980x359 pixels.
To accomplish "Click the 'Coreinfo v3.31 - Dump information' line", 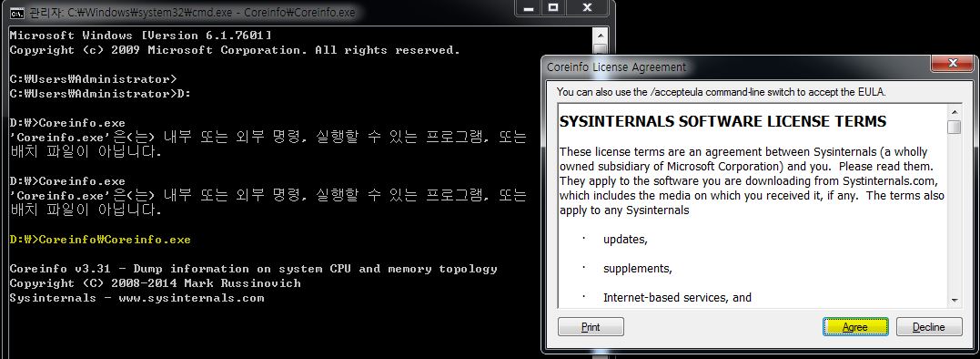I will tap(254, 269).
